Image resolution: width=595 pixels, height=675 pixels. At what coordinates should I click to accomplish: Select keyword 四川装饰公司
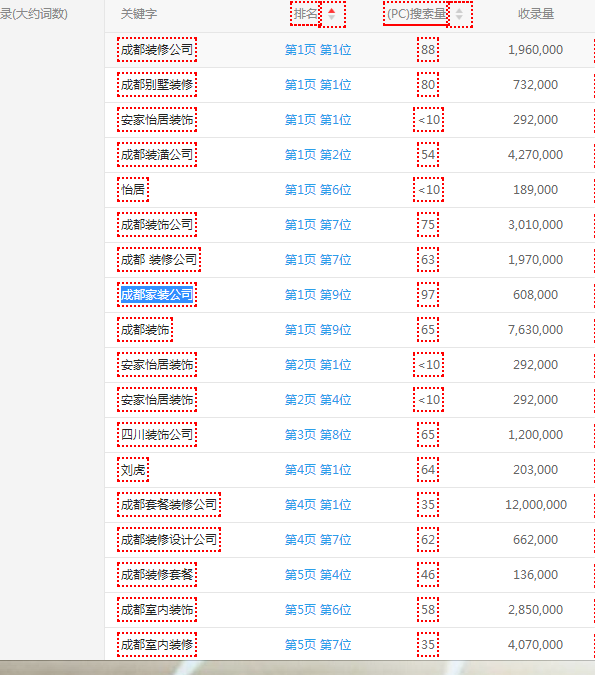(x=157, y=434)
